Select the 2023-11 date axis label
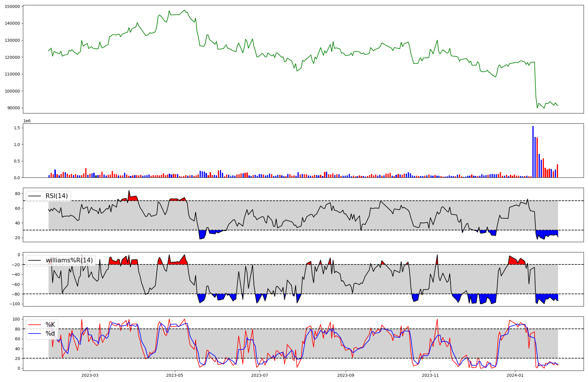Screen dimensions: 588x382 (x=430, y=375)
